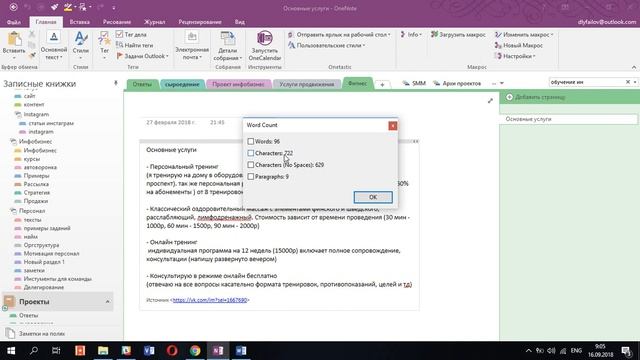The height and width of the screenshot is (360, 640).
Task: Click the marker pen icon in quick access toolbar
Action: point(69,7)
